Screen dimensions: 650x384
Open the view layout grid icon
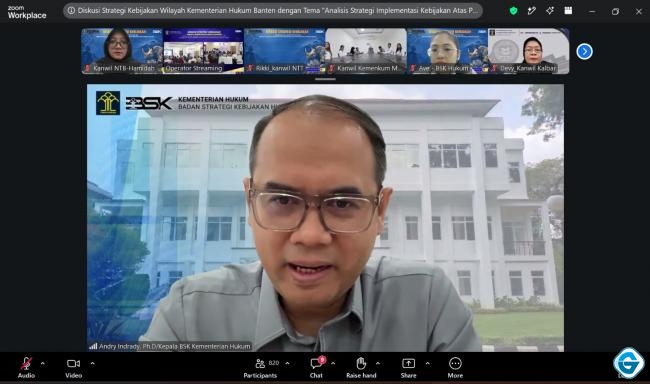(x=568, y=11)
